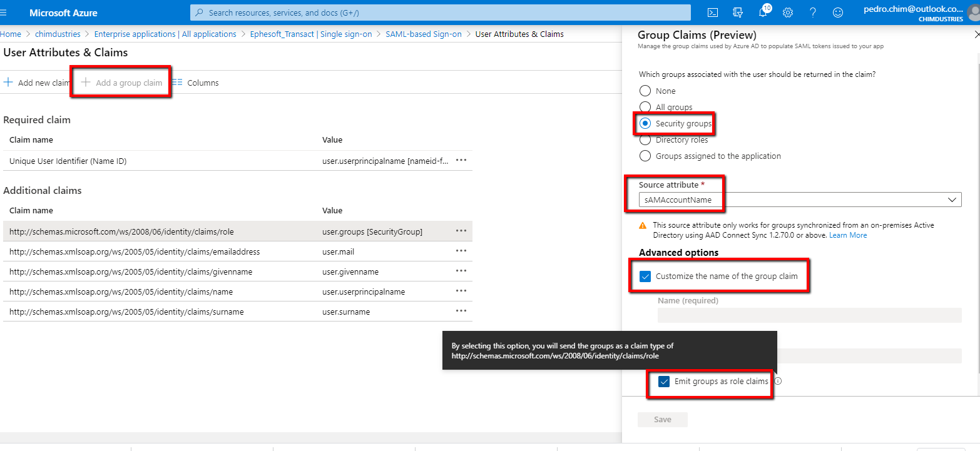Open the Columns chooser icon
This screenshot has height=451, width=980.
tap(177, 83)
